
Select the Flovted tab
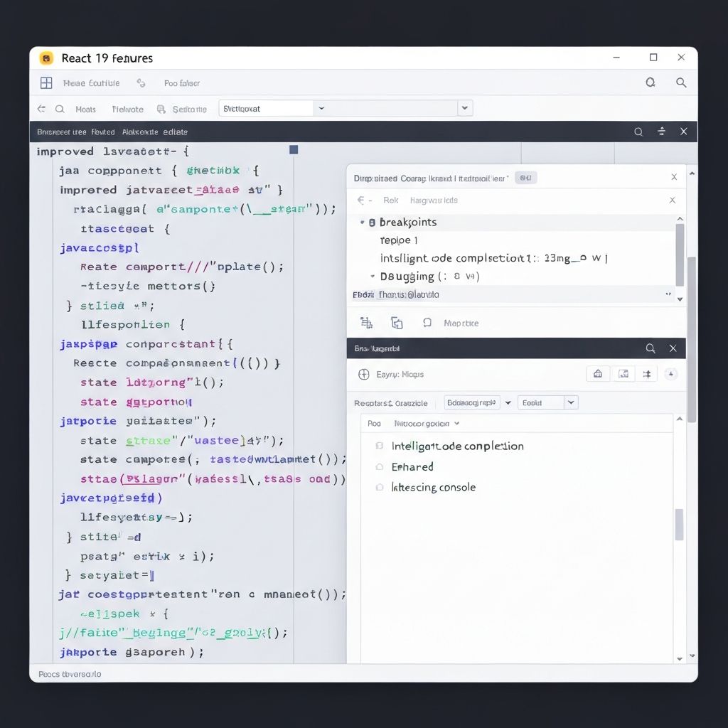(x=103, y=132)
